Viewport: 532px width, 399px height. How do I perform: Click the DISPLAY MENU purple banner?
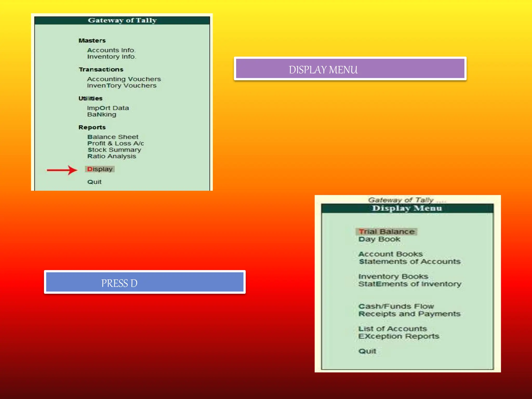pyautogui.click(x=350, y=69)
